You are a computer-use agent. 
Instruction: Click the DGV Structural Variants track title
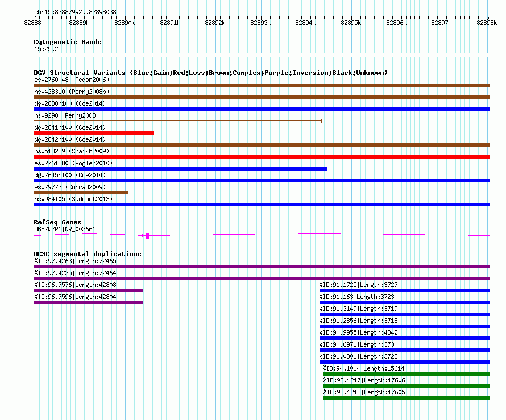[211, 73]
